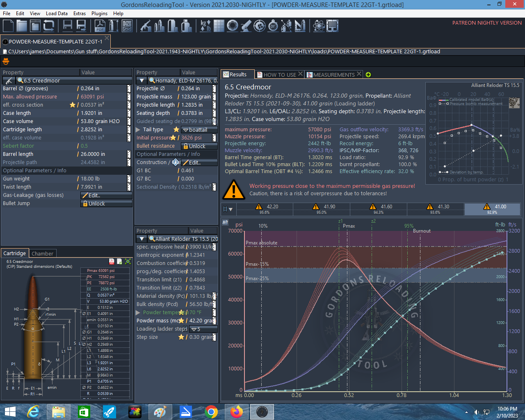Switch to the MEASUREMENTS tab
This screenshot has width=525, height=420.
tap(334, 75)
